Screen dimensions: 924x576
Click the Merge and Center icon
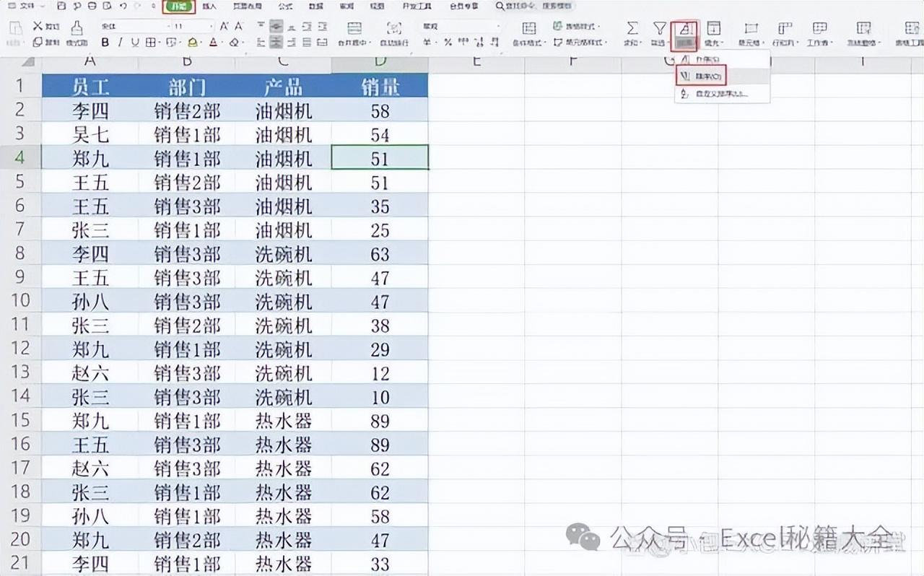[354, 28]
